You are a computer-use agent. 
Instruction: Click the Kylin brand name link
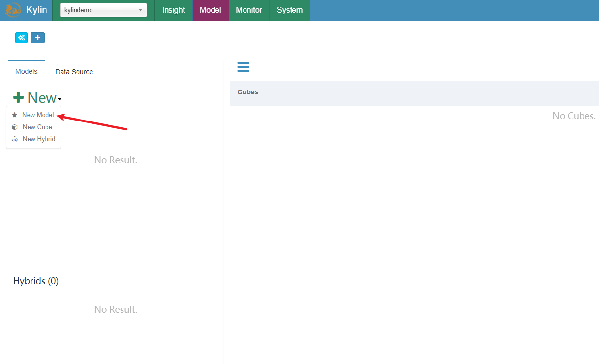[x=36, y=10]
